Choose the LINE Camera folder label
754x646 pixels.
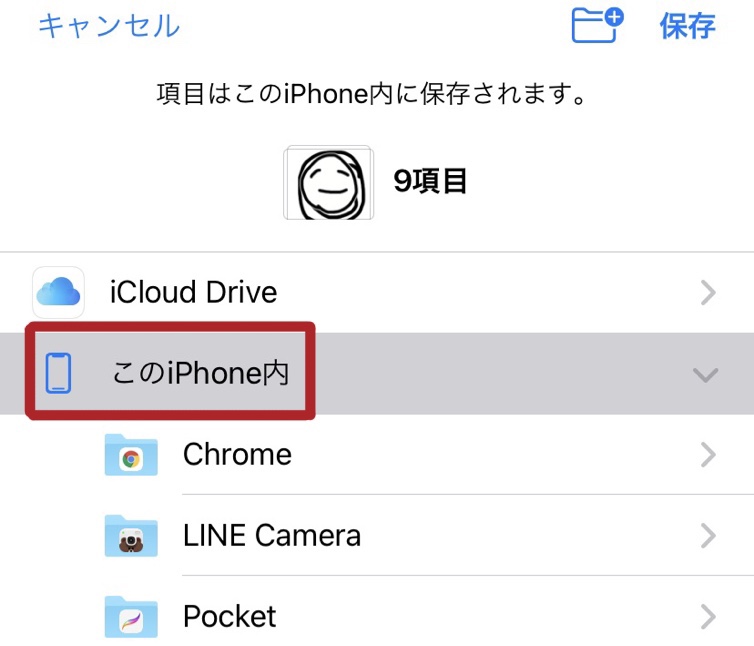pos(272,535)
